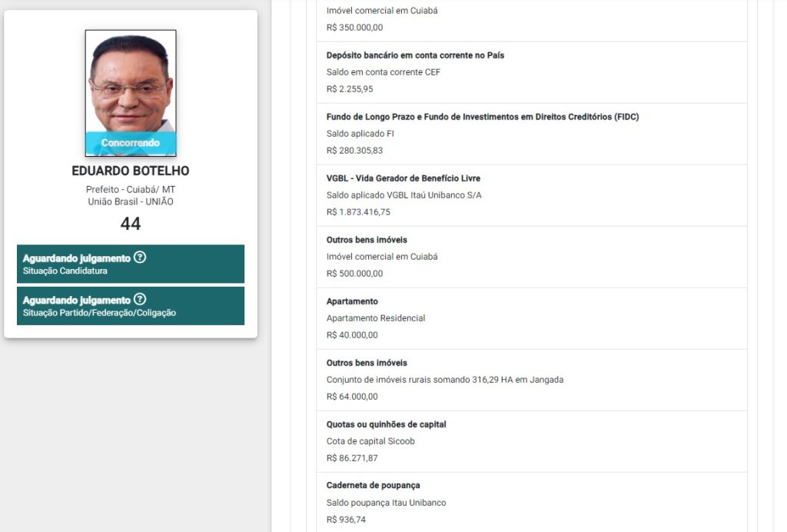Screen dimensions: 787x532
Task: Select Quotas ou quinhões de capital heading
Action: click(x=386, y=424)
